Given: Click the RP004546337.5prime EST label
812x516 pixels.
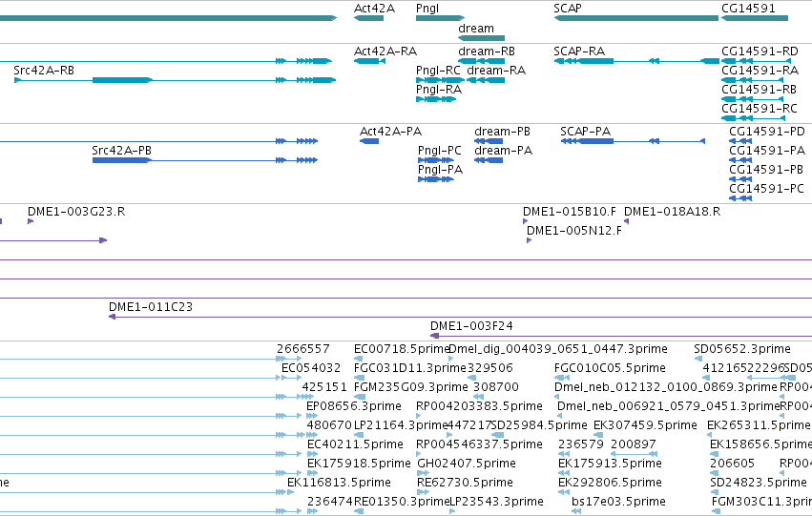Looking at the screenshot, I should click(479, 444).
